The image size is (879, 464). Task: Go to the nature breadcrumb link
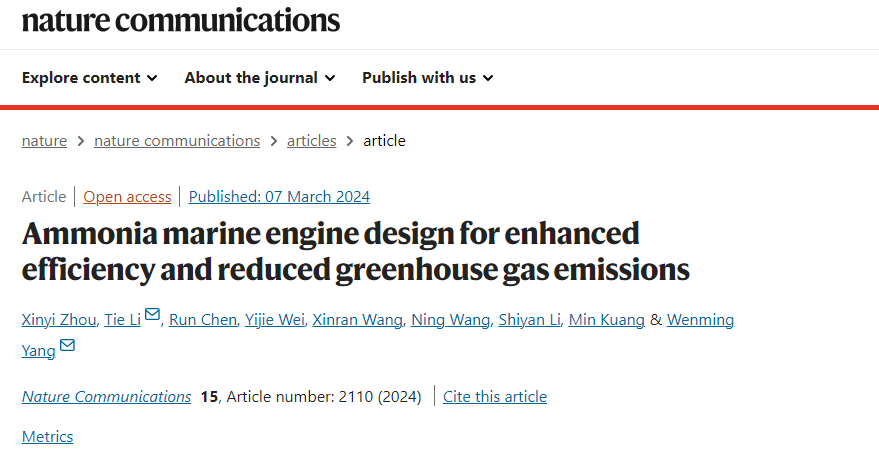(x=44, y=141)
